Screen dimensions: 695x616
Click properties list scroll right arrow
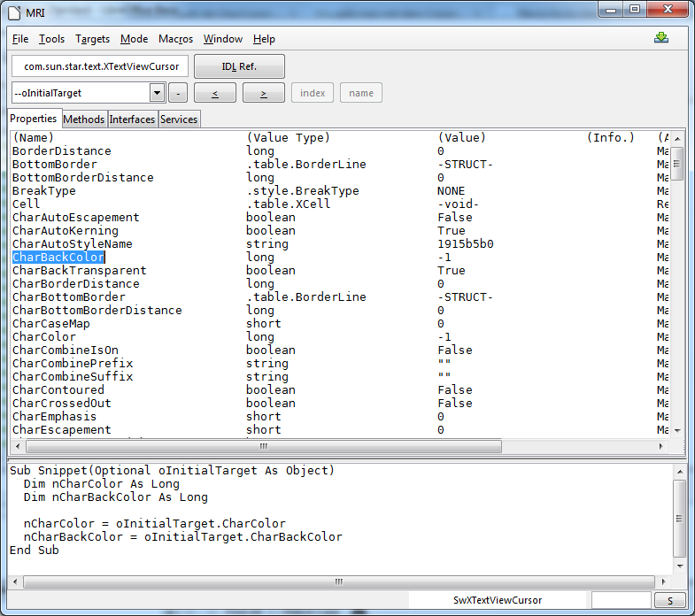click(x=660, y=446)
